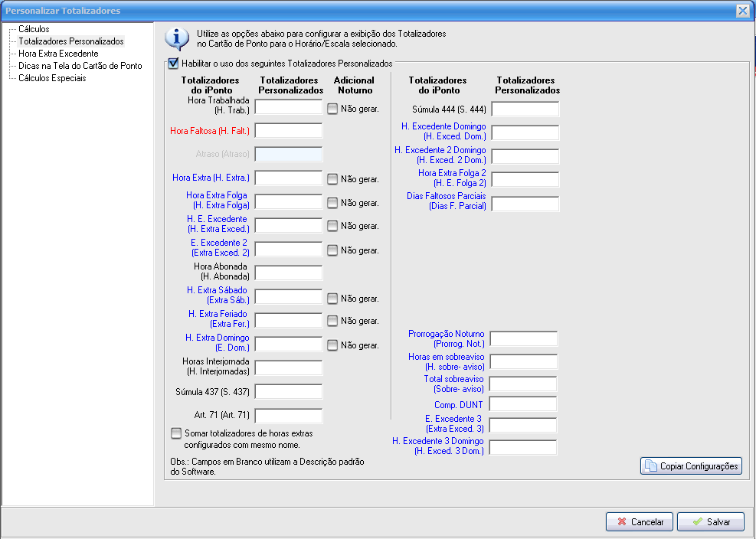Select the Art. 71 text field
The height and width of the screenshot is (539, 756).
point(288,416)
